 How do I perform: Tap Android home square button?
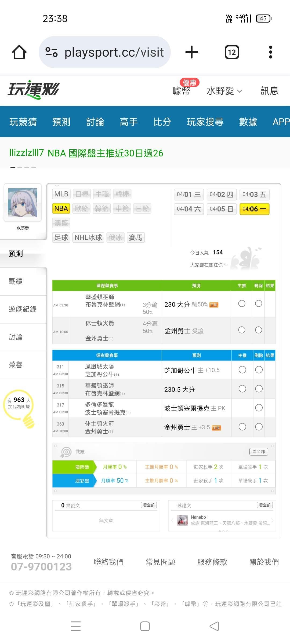(x=145, y=626)
